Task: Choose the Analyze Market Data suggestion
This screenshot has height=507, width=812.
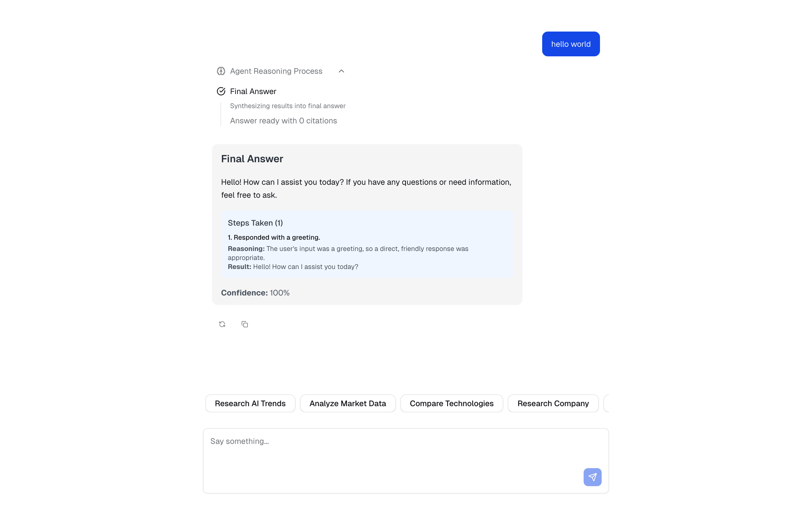Action: [x=348, y=403]
